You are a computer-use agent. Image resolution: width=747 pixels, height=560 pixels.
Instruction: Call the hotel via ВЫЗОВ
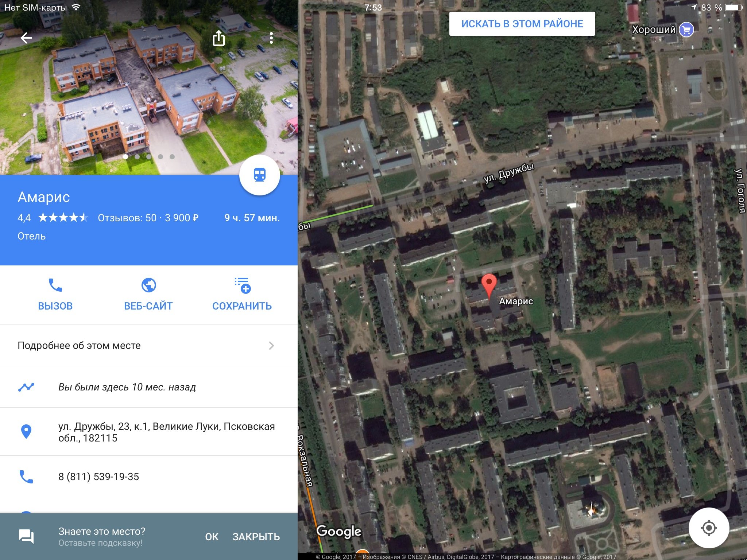(x=55, y=295)
